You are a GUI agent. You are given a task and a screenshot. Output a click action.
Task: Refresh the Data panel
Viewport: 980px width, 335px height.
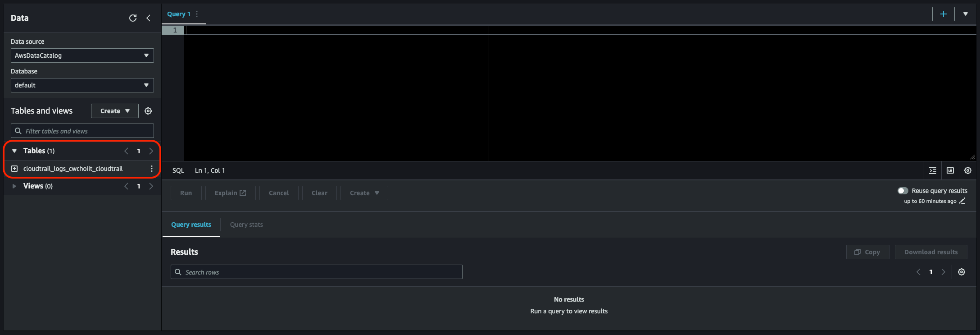(x=133, y=18)
